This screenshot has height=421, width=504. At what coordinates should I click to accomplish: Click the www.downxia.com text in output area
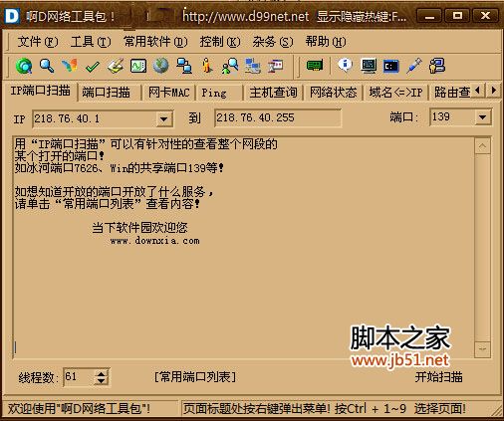point(155,241)
